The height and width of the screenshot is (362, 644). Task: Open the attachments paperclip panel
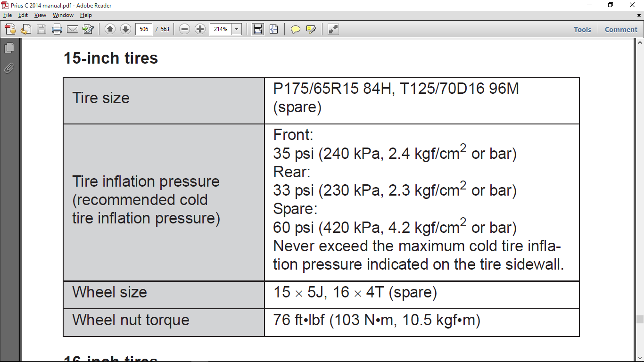[x=9, y=68]
